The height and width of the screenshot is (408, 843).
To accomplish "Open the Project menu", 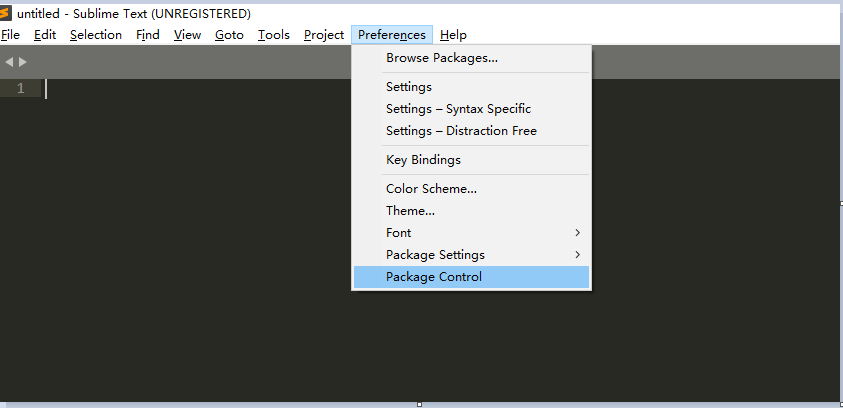I will coord(324,35).
